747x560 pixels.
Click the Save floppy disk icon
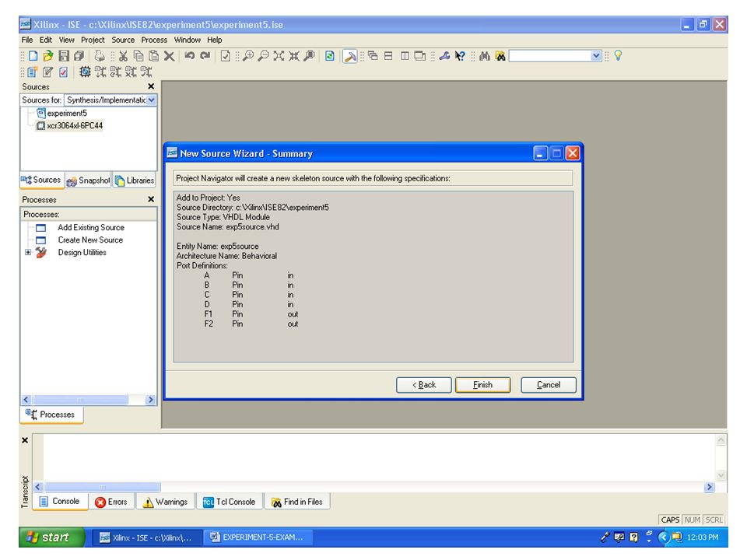pos(64,56)
